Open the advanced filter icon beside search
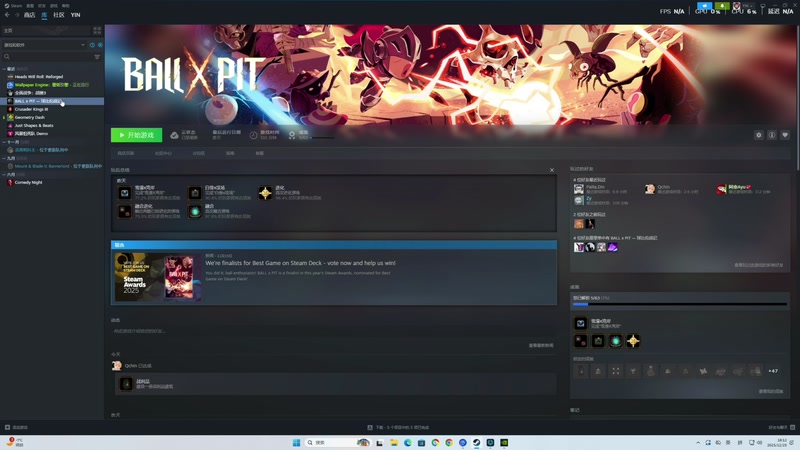Screen dimensions: 800x450 [97, 57]
